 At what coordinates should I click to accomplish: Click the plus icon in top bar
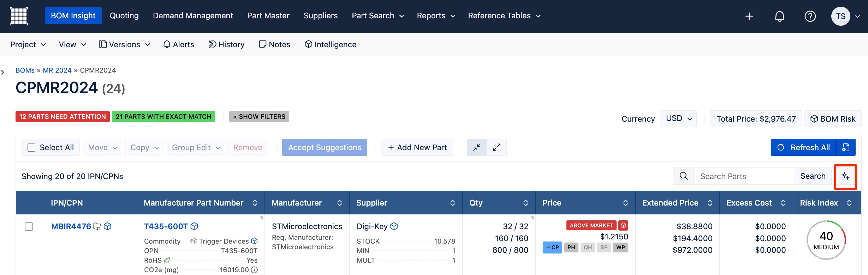(x=749, y=16)
